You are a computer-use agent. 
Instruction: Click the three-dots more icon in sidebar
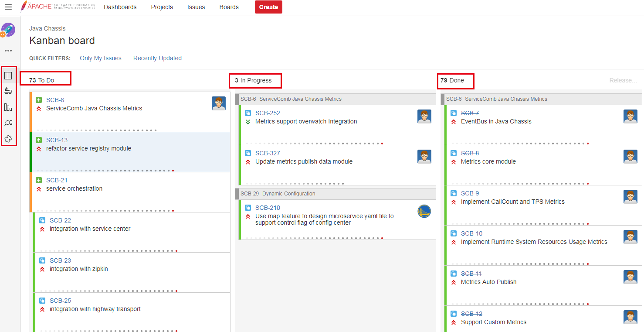click(x=8, y=51)
